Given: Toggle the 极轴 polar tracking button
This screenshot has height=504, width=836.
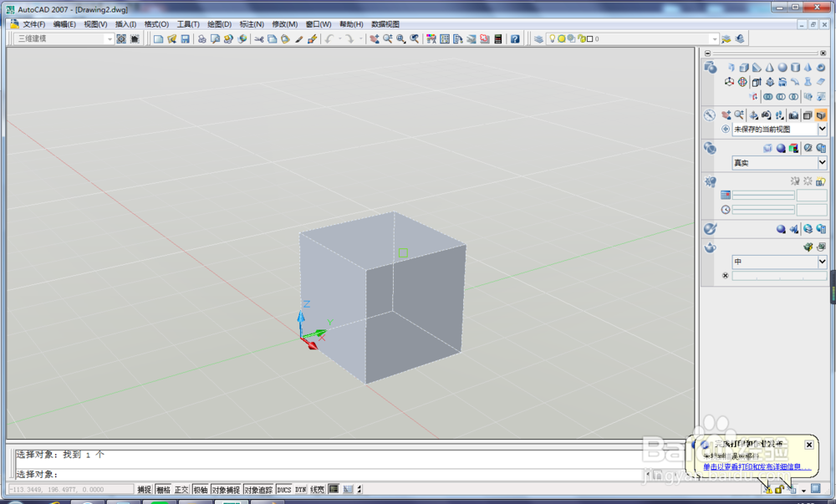Looking at the screenshot, I should pos(201,489).
